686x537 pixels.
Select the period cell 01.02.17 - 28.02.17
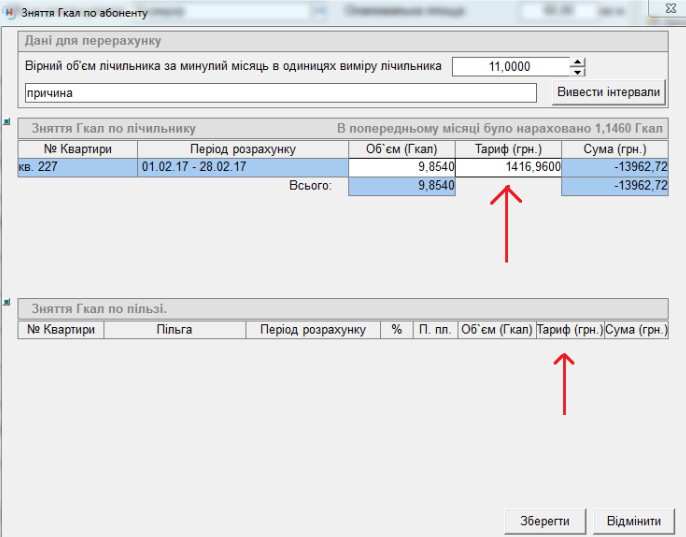coord(242,167)
